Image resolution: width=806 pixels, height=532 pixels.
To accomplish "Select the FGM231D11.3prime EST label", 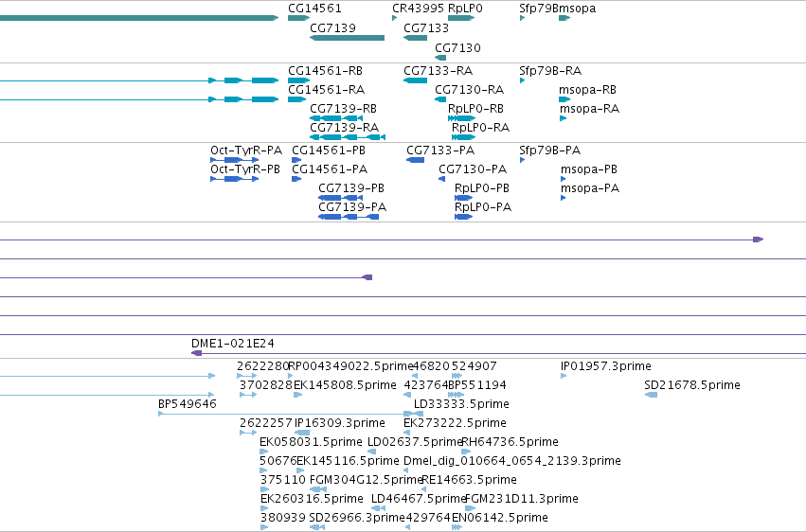I will [x=521, y=499].
